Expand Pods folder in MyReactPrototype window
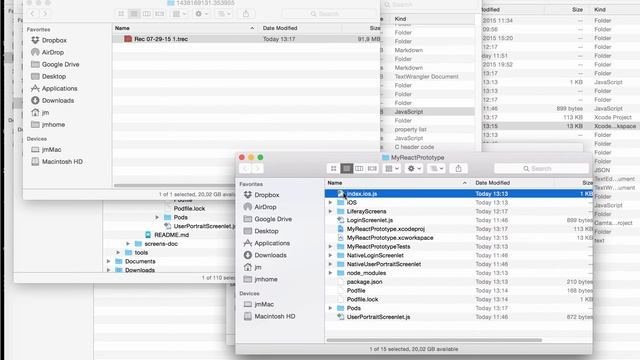The width and height of the screenshot is (640, 360). [330, 308]
